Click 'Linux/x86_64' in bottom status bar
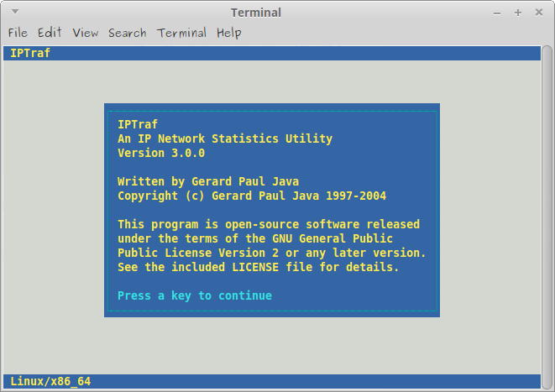The height and width of the screenshot is (392, 555). pos(50,381)
